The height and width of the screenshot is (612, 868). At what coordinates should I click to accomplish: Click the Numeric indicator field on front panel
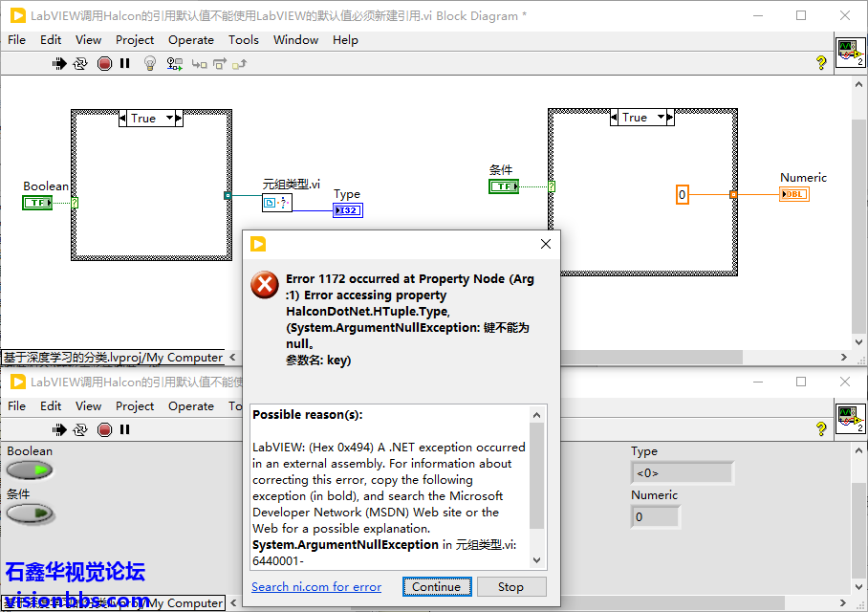655,516
